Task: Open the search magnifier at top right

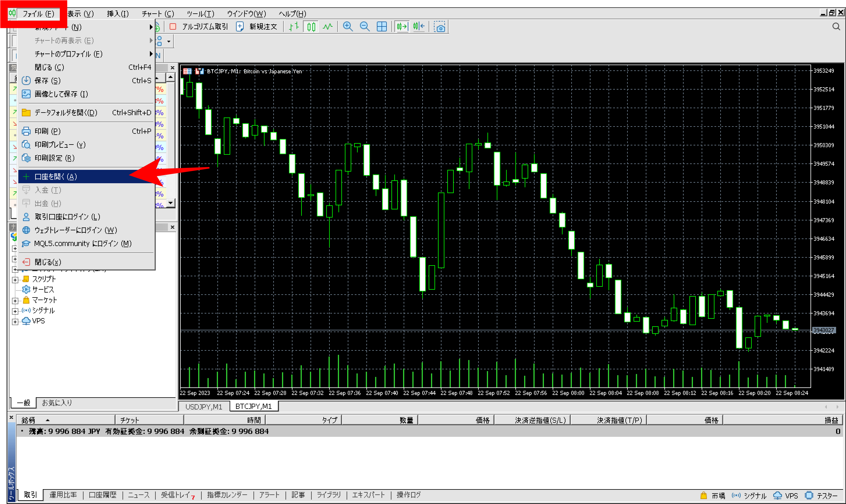Action: pyautogui.click(x=836, y=26)
